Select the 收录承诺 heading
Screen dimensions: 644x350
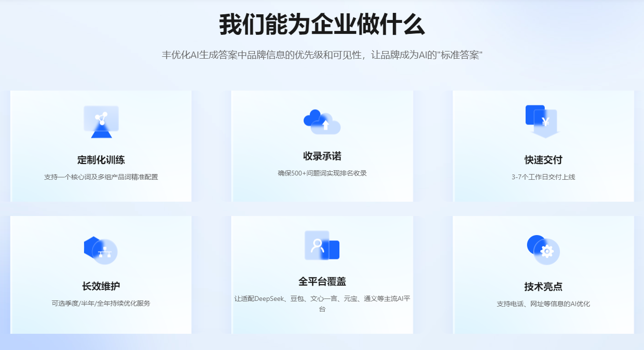(322, 156)
